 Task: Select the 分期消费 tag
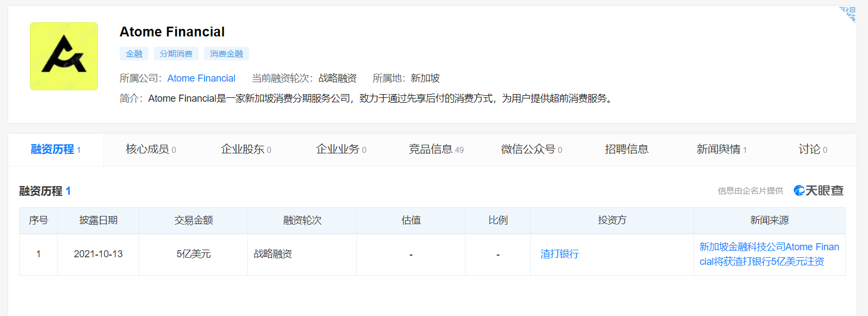click(176, 54)
